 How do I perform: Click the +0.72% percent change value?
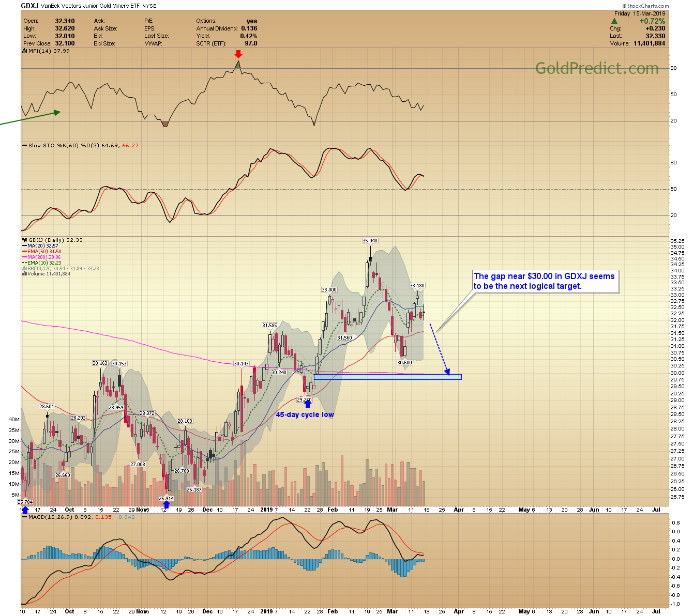(652, 21)
